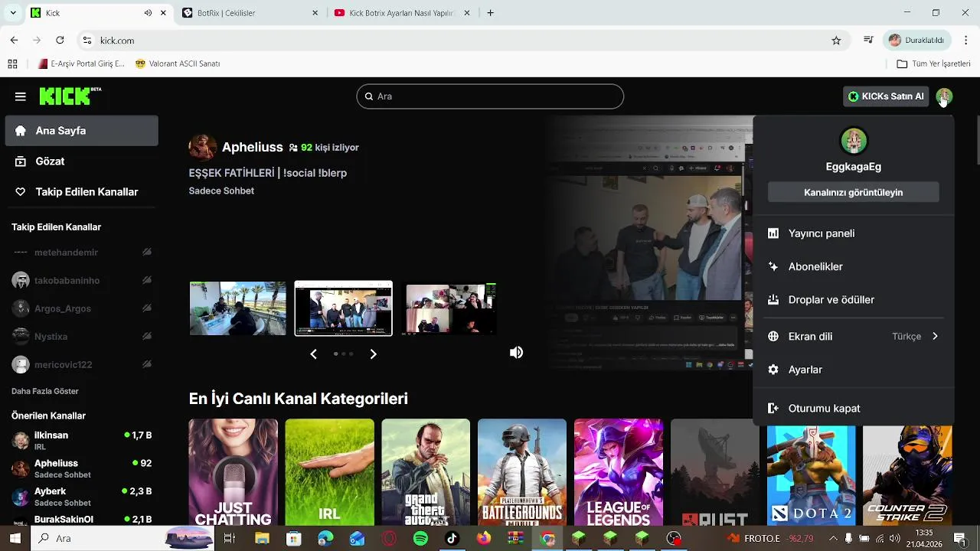Open the Just Chatting category card

coord(234,472)
